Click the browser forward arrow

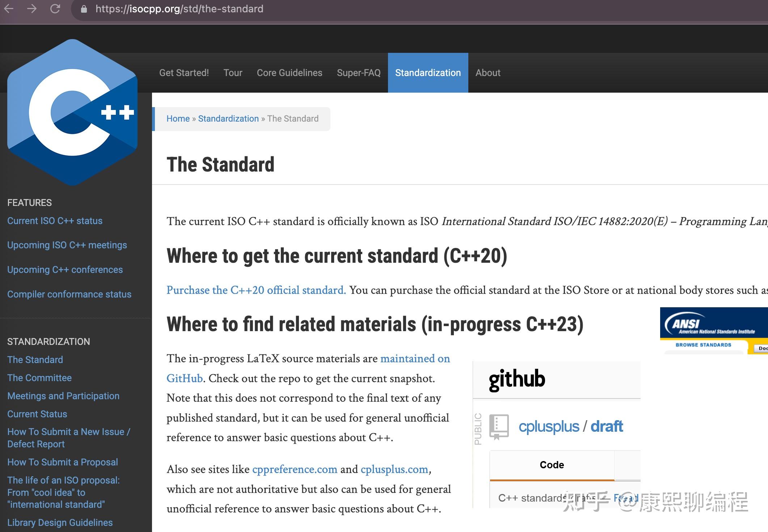(x=32, y=9)
